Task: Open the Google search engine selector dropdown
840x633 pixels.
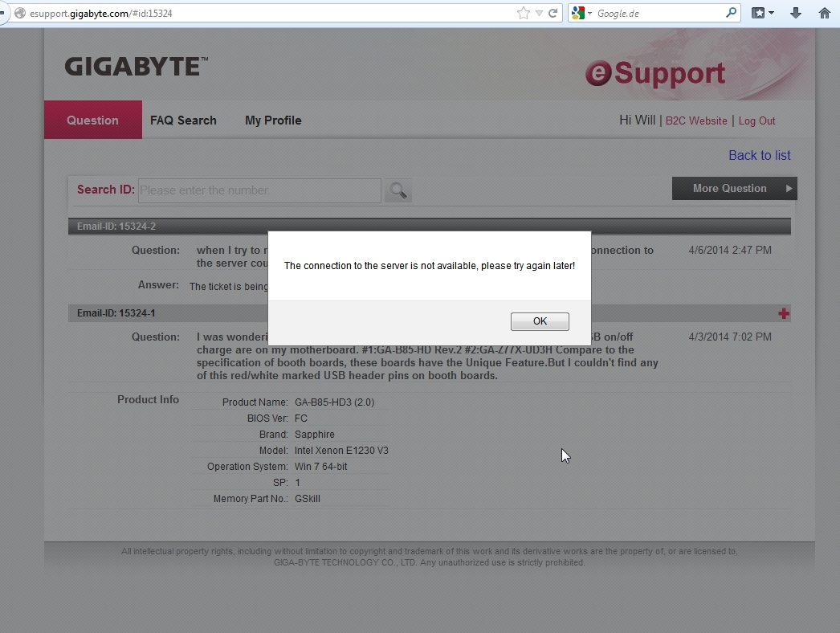Action: [x=581, y=14]
